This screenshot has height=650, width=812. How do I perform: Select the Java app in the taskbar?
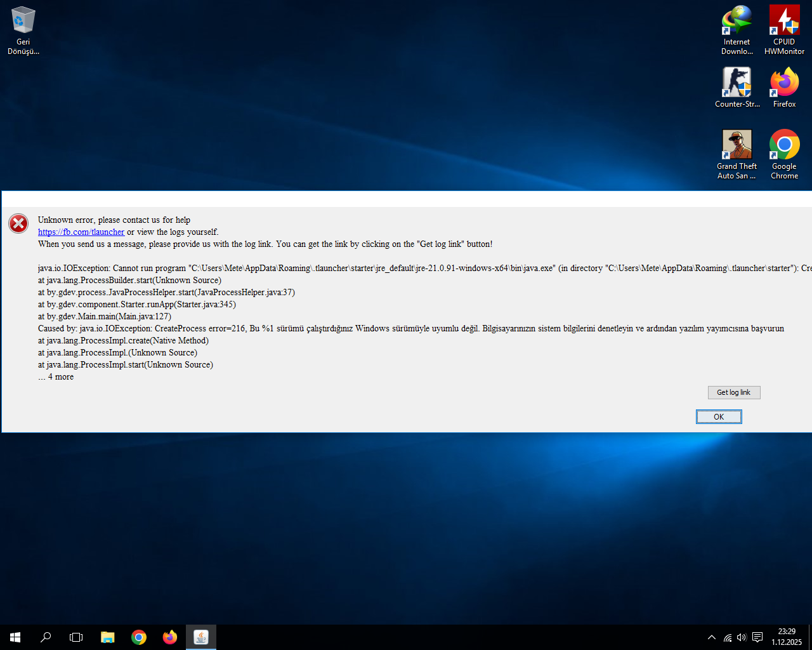click(x=201, y=637)
